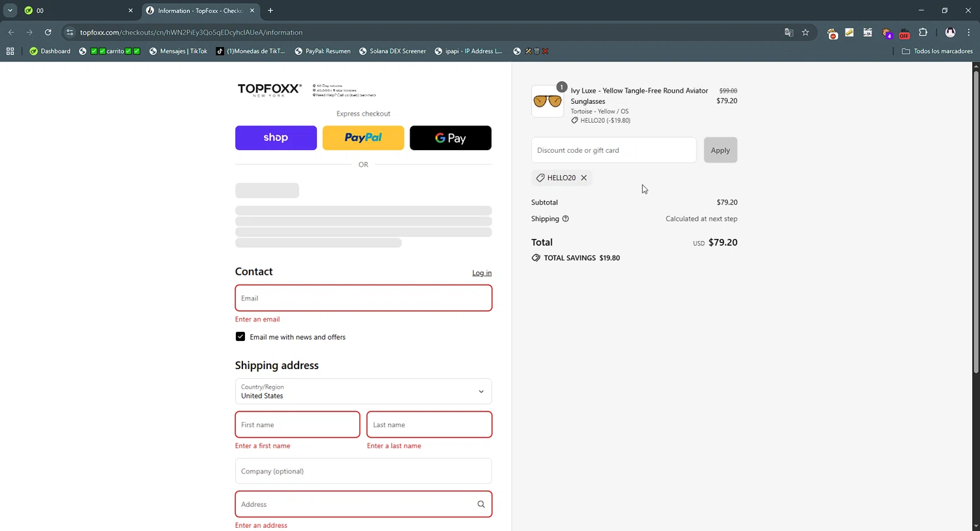Open the Monedas de TikTok bookmark
This screenshot has width=980, height=531.
coord(251,51)
